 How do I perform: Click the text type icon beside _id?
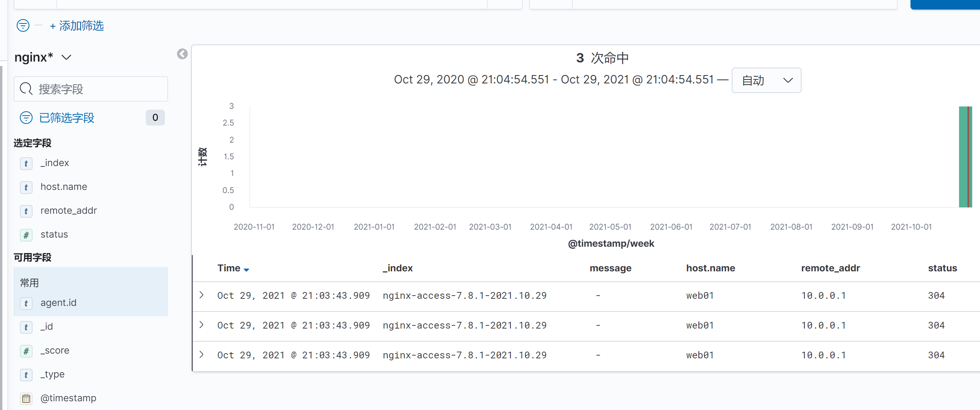(26, 327)
